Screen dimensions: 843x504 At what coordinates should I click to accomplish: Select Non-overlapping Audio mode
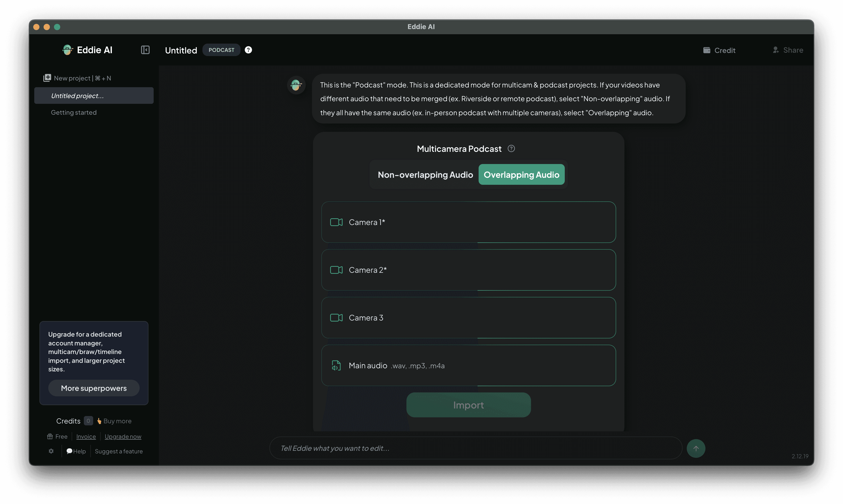[425, 175]
